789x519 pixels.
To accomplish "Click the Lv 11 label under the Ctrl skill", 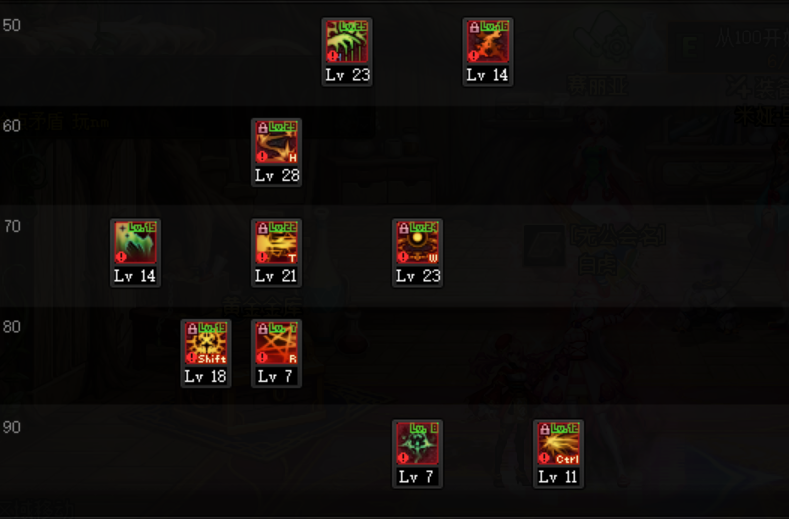I will pyautogui.click(x=558, y=476).
